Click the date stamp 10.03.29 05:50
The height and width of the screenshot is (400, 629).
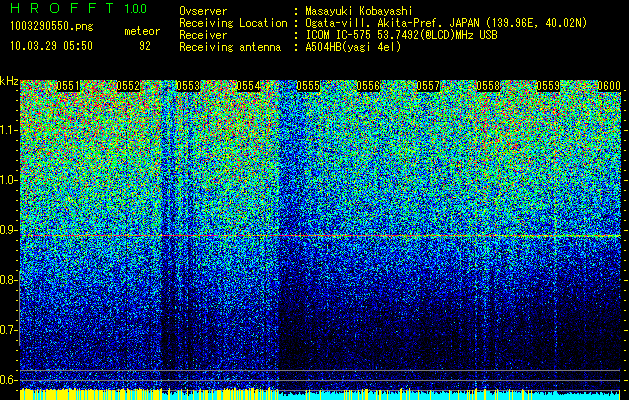point(51,46)
